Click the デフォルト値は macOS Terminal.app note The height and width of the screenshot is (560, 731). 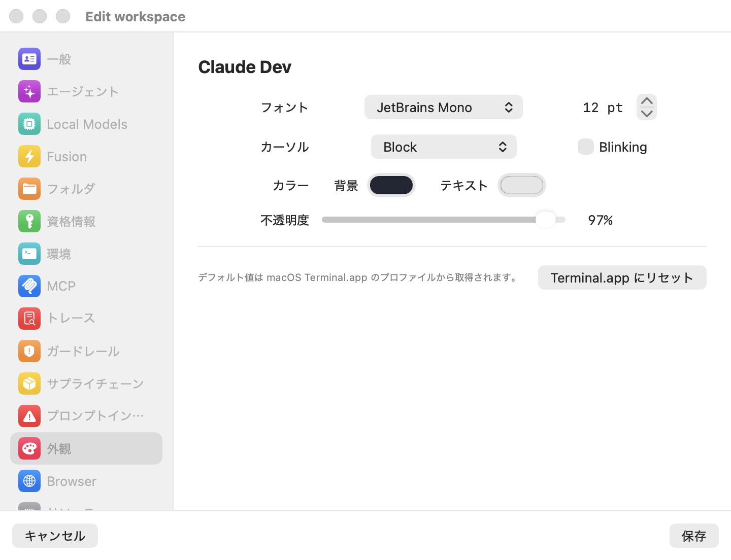pos(358,277)
